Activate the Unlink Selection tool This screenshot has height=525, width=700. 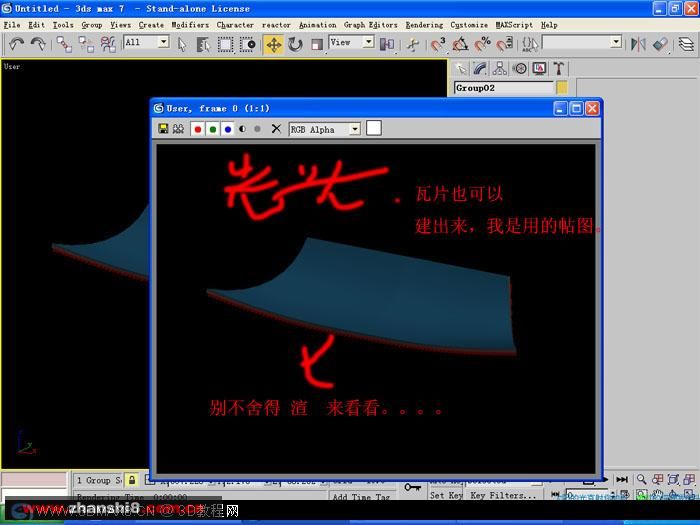coord(86,44)
